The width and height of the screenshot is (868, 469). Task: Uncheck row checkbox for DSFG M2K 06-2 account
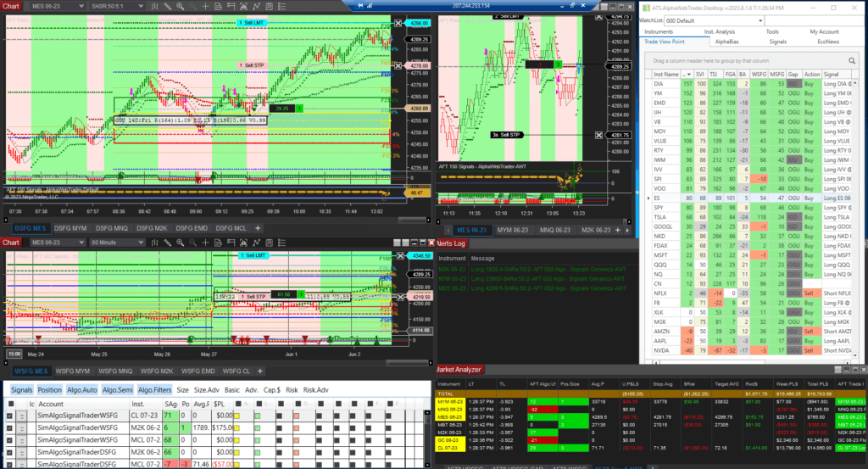pyautogui.click(x=9, y=452)
